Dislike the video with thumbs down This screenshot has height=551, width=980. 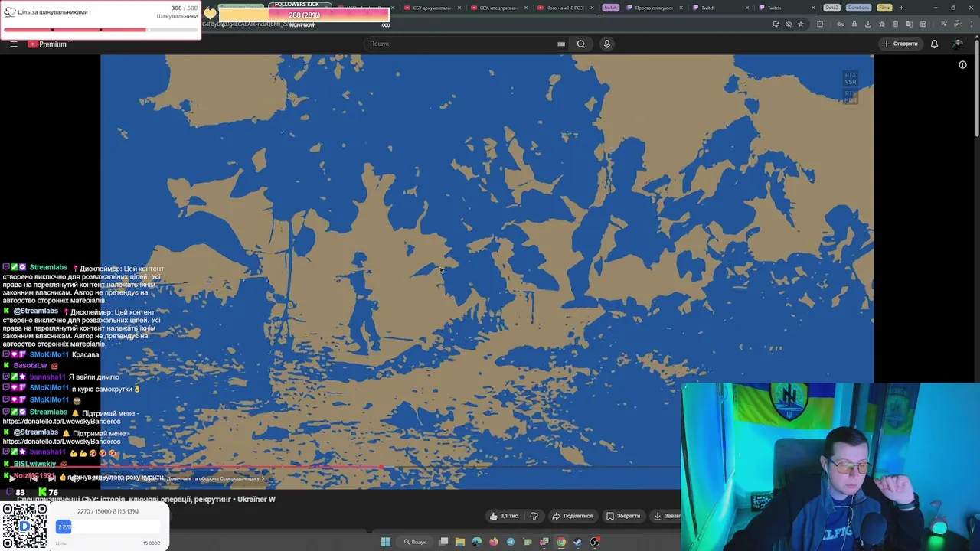point(534,516)
